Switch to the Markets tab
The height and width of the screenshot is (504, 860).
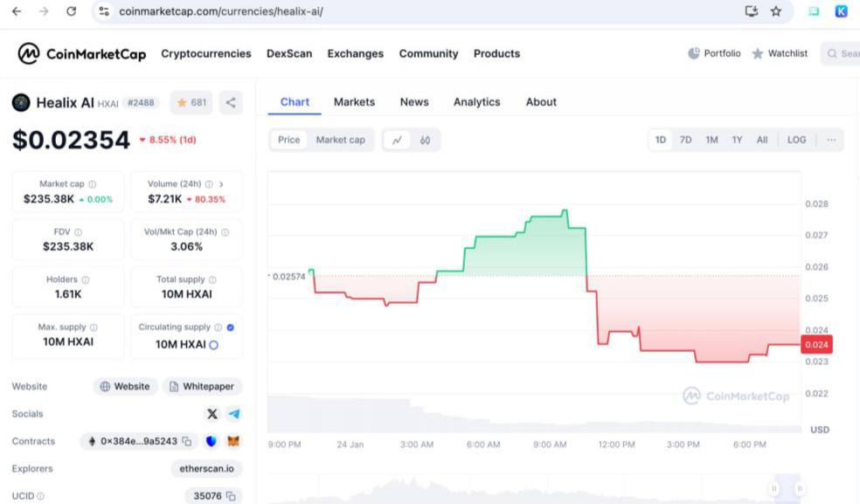[354, 102]
